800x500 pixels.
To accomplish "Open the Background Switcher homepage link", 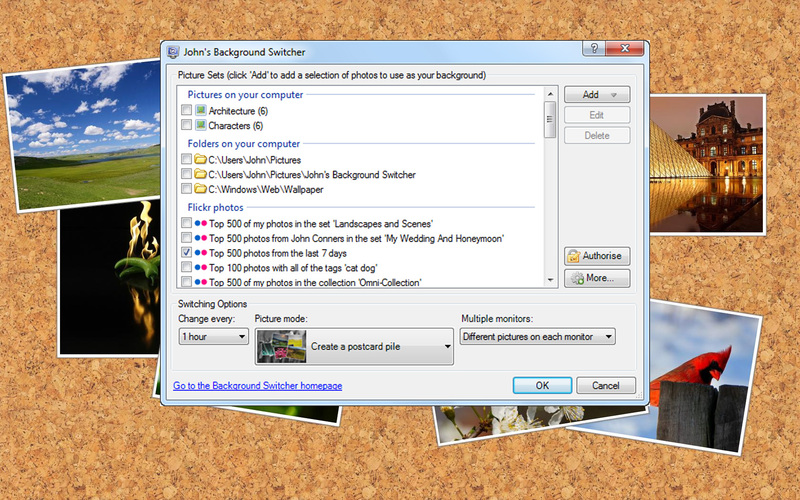I will point(258,386).
